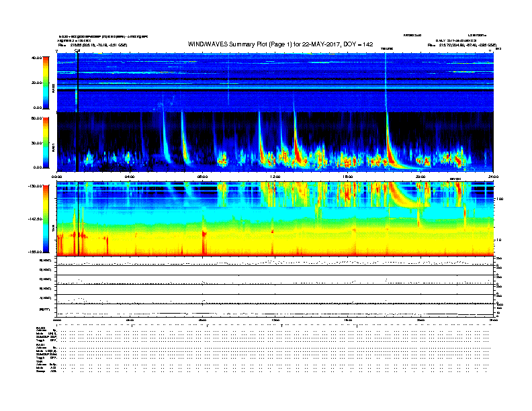Click the Cal marker above RAD2 panel
Viewport: 532px width, 411px height.
[77, 50]
